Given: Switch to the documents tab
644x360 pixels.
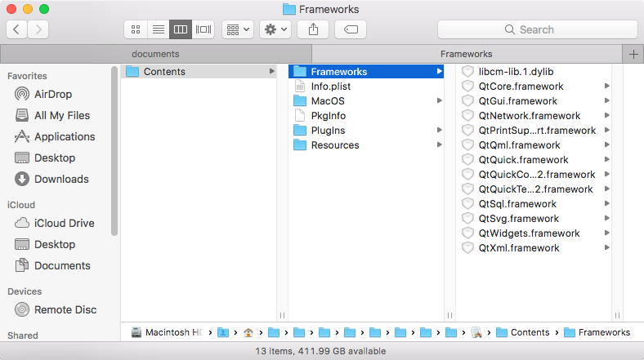Looking at the screenshot, I should tap(155, 54).
